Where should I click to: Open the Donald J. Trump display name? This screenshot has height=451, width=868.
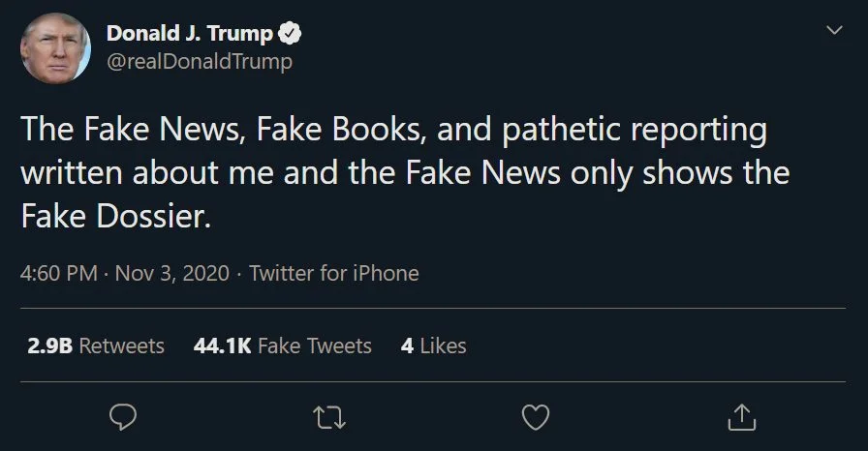[189, 34]
